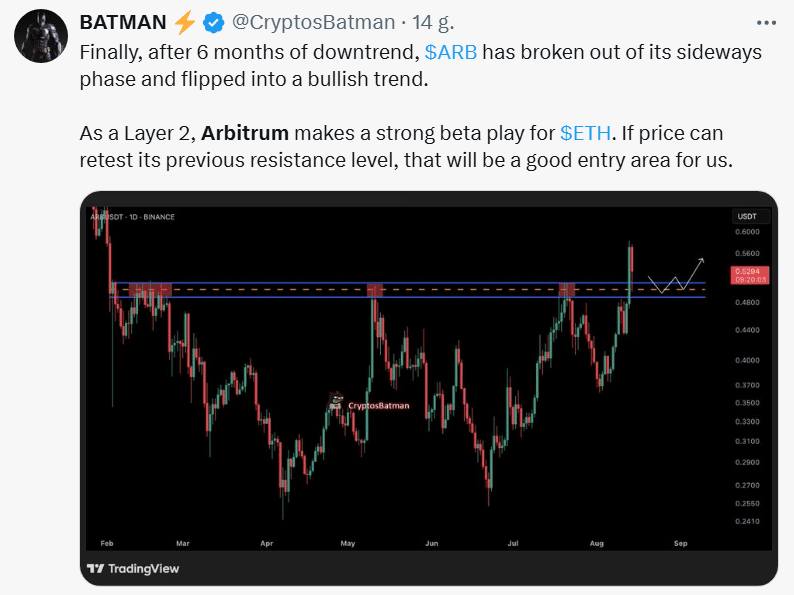Click the white projected arrow on the chart
Viewport: 794px width, 595px height.
click(676, 277)
